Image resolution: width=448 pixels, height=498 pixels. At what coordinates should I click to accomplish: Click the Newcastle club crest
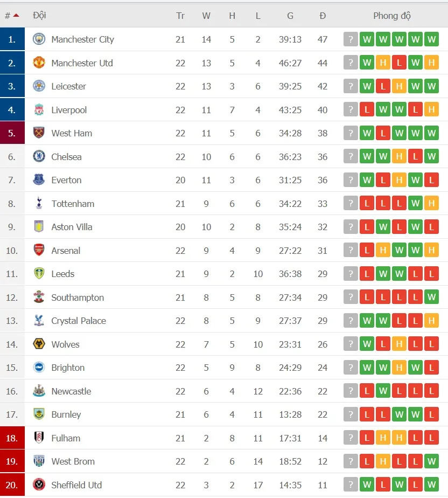pos(39,391)
